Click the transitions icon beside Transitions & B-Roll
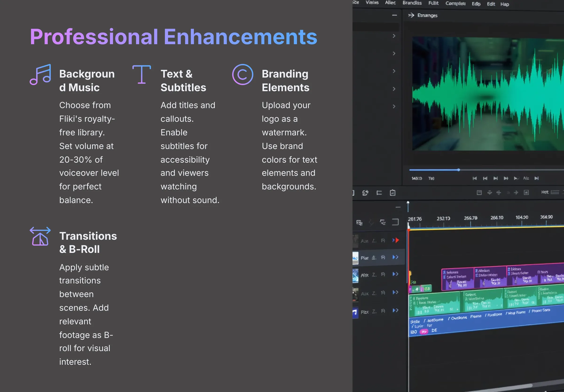 tap(40, 236)
